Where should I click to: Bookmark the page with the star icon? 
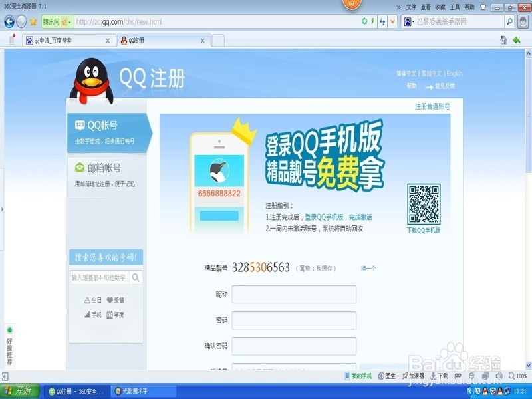33,22
